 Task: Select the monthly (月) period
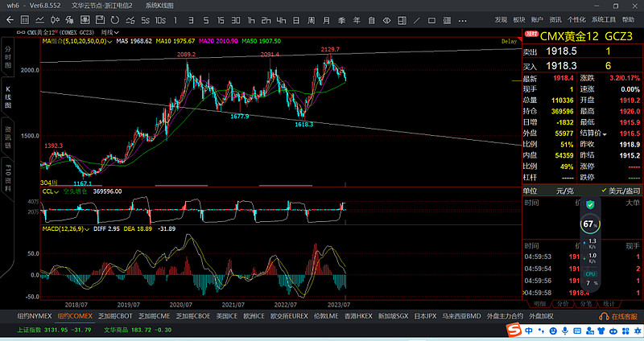(327, 20)
